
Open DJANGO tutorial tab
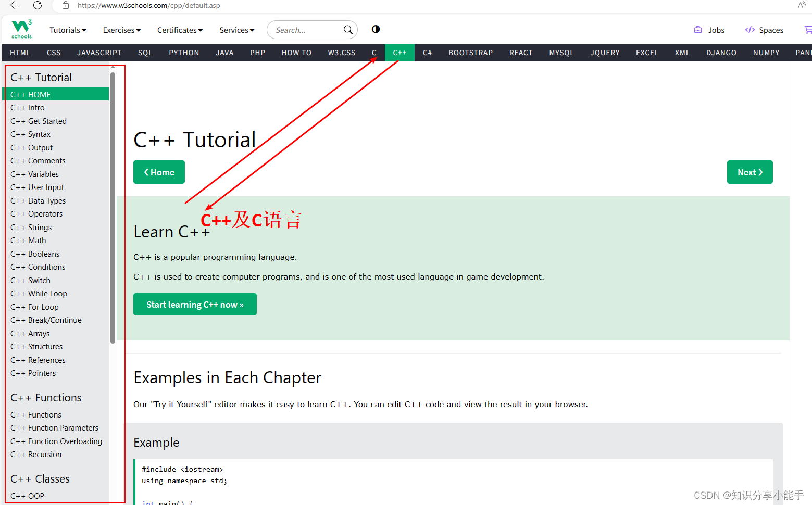(721, 53)
